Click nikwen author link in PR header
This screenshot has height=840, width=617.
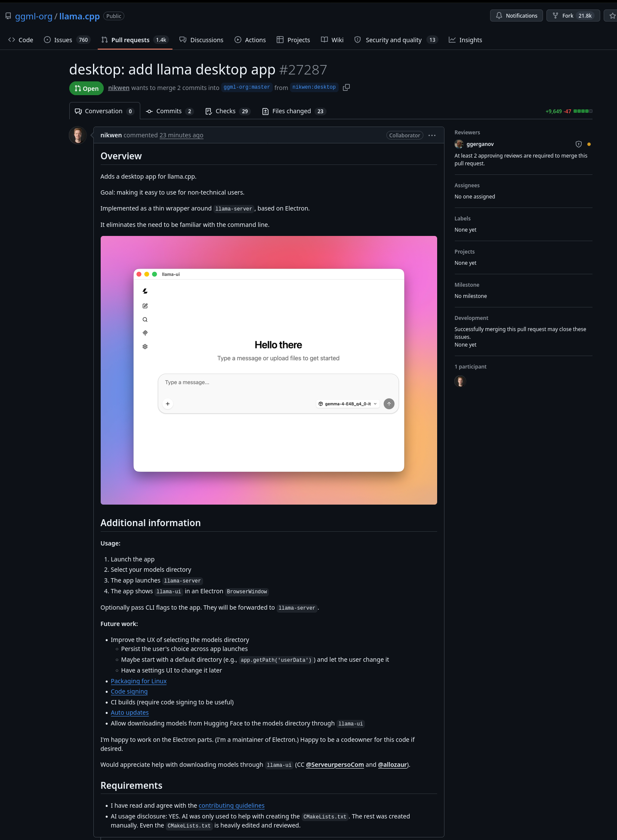119,88
